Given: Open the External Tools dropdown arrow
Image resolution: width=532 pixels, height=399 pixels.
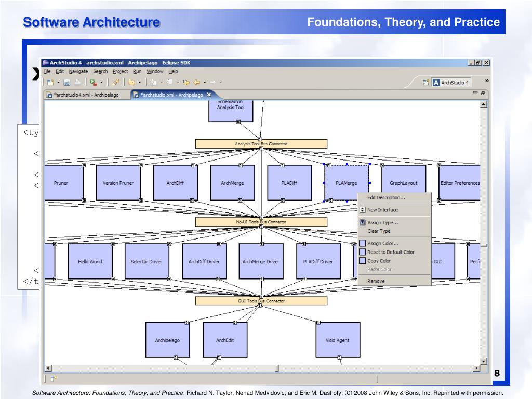Looking at the screenshot, I should tap(101, 82).
